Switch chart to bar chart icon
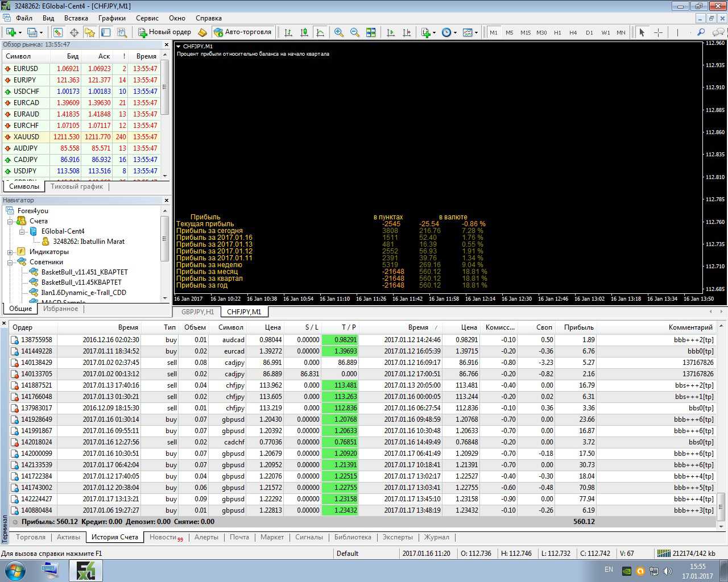 point(288,32)
